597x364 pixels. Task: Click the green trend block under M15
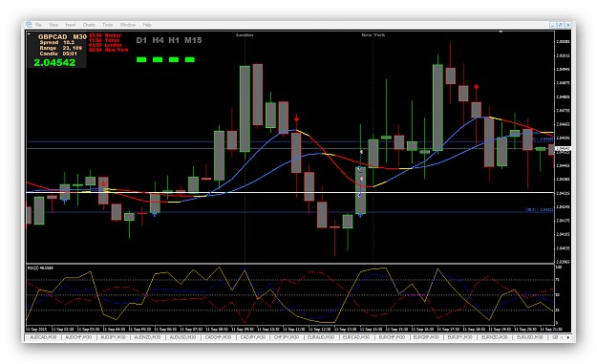(x=190, y=59)
